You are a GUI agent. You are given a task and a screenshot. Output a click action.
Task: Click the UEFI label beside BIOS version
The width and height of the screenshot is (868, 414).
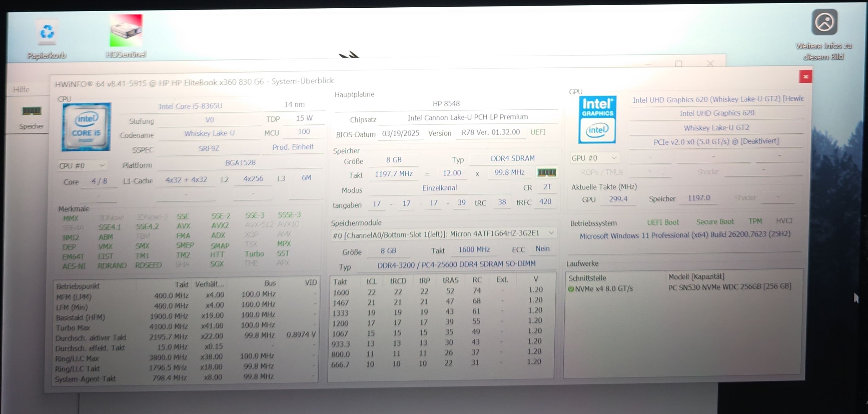[538, 132]
